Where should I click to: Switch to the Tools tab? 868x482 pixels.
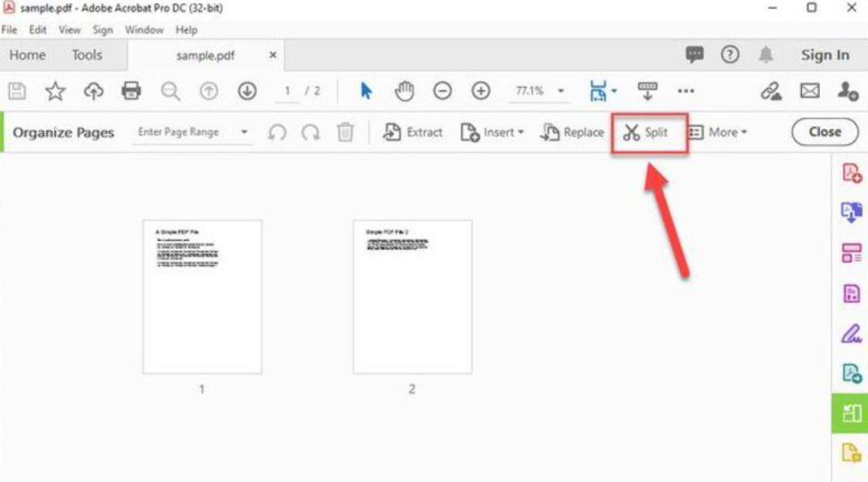(87, 55)
